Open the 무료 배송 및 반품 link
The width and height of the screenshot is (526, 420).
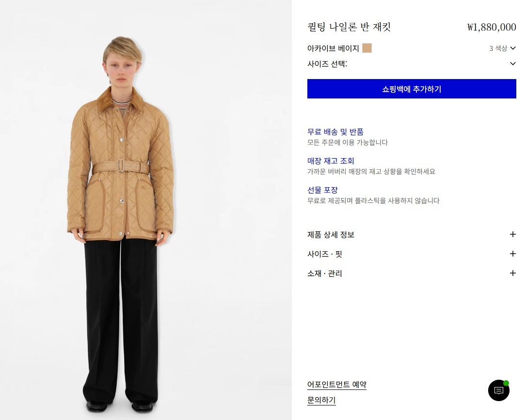point(335,132)
